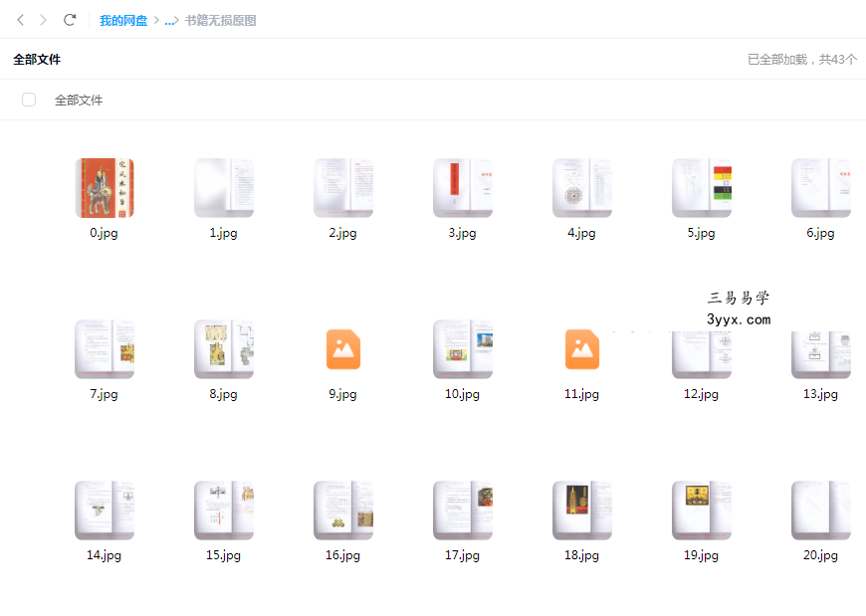Image resolution: width=866 pixels, height=616 pixels.
Task: Click the file name 7.jpg
Action: (104, 394)
